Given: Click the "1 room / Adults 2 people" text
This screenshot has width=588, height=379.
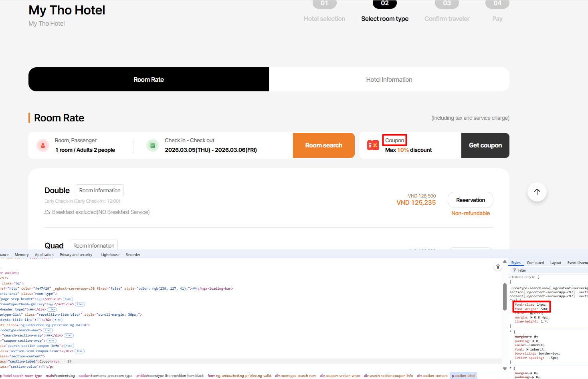Looking at the screenshot, I should pyautogui.click(x=85, y=150).
